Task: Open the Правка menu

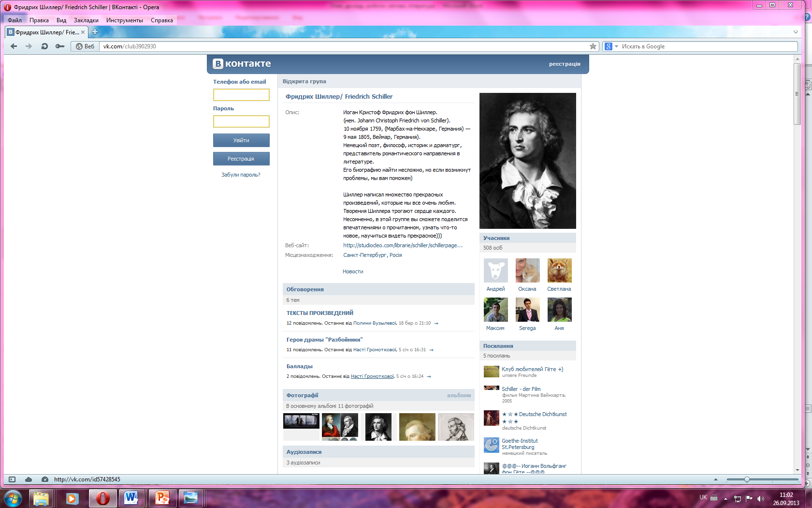Action: 39,20
